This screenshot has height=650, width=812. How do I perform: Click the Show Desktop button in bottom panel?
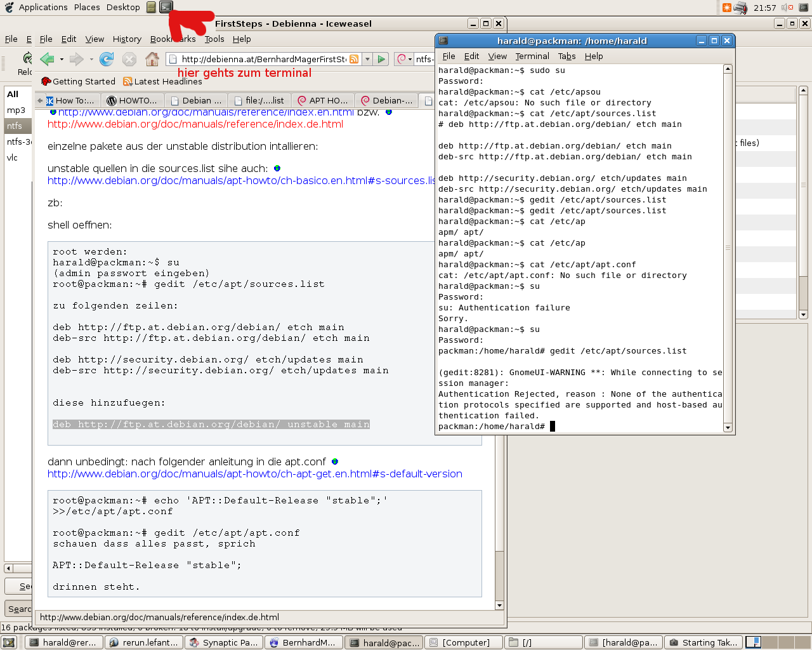(9, 642)
